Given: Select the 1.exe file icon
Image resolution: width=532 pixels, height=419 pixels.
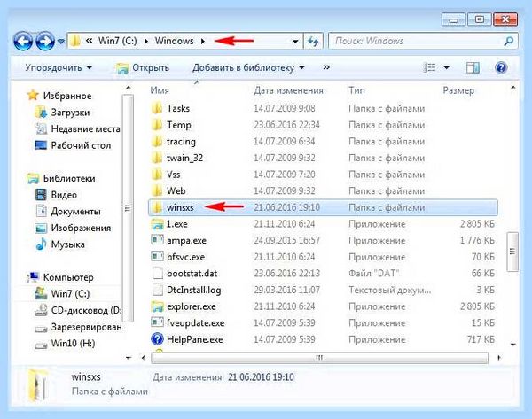Looking at the screenshot, I should pyautogui.click(x=157, y=224).
